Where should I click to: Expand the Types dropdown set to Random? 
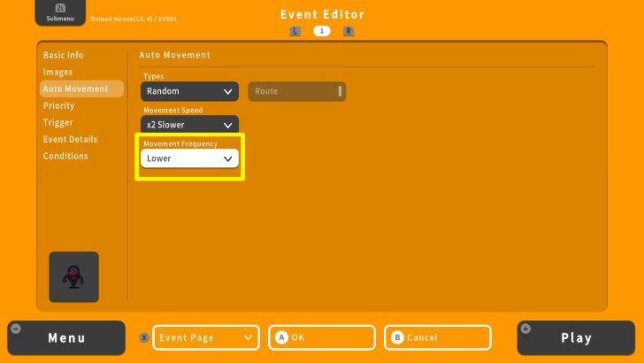189,91
